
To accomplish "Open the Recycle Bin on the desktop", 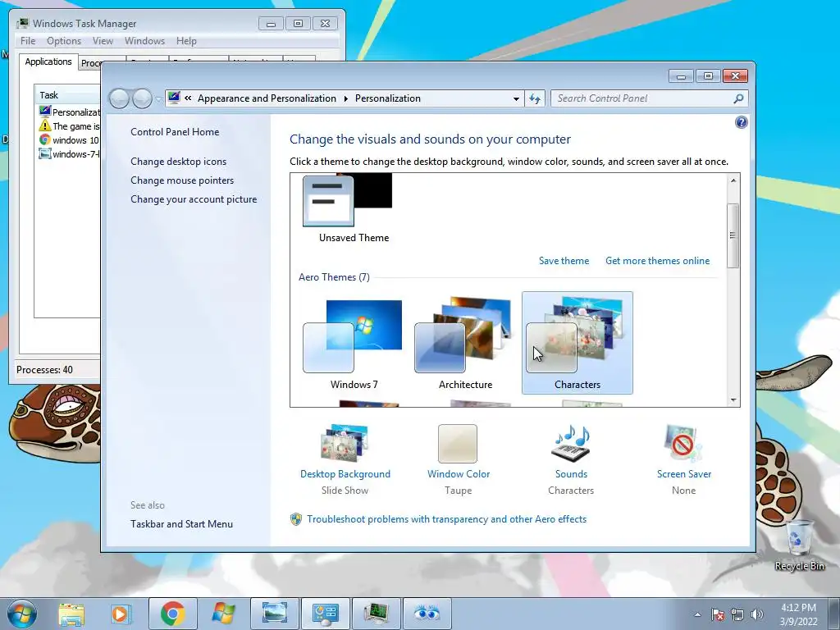I will point(799,545).
